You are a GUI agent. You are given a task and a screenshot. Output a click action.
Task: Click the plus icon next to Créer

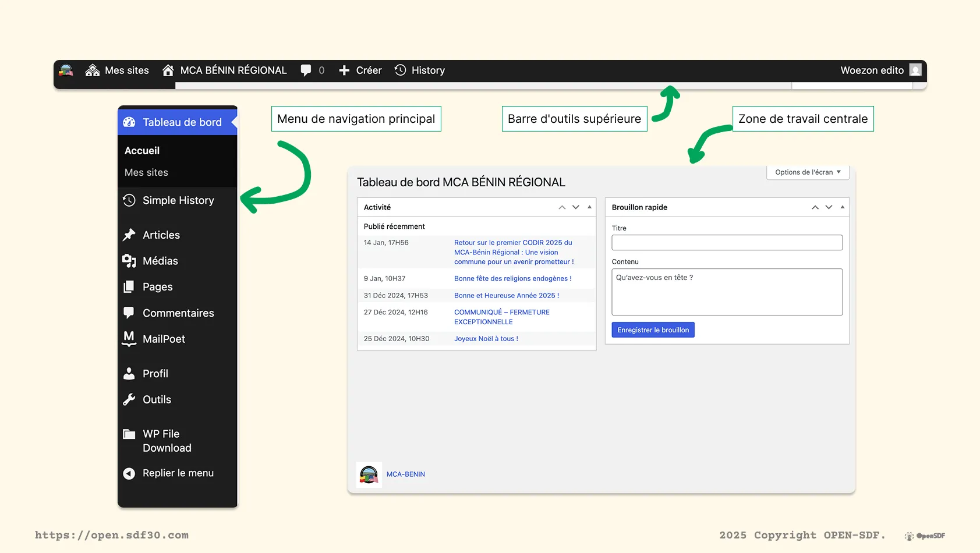[x=344, y=70]
